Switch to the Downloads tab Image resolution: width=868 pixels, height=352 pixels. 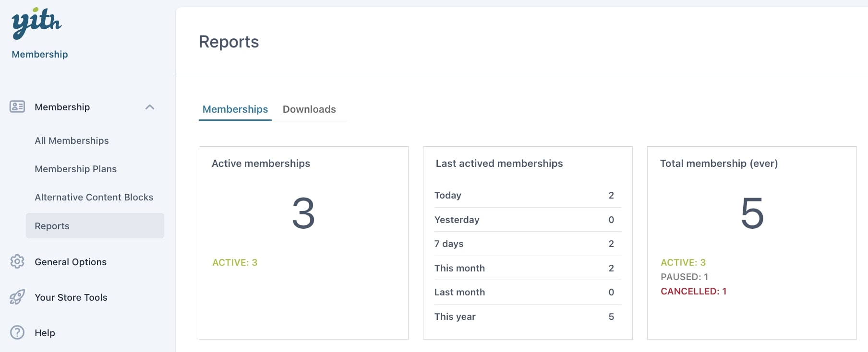(x=309, y=109)
